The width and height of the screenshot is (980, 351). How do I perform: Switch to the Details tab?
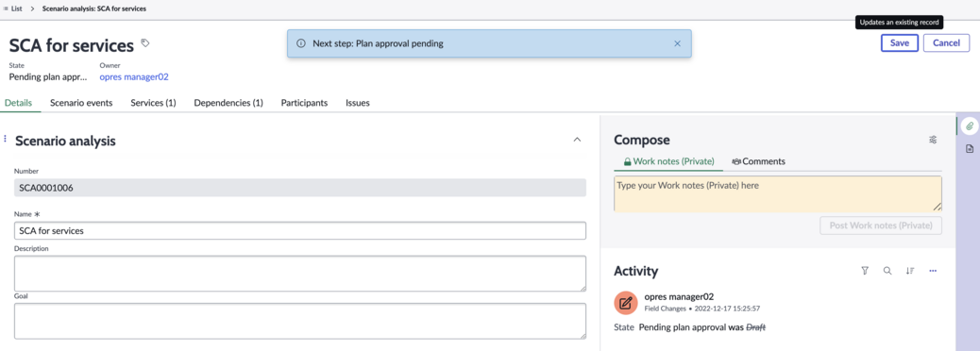18,103
